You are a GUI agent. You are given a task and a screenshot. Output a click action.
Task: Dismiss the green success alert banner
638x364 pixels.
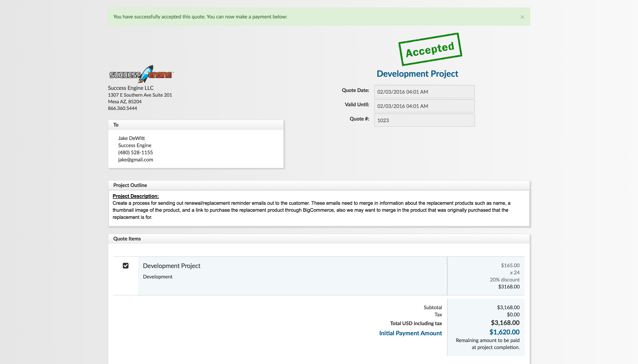(x=522, y=17)
